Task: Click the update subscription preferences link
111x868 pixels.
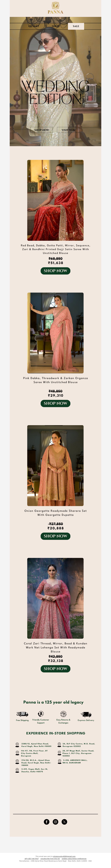Action: point(74,859)
